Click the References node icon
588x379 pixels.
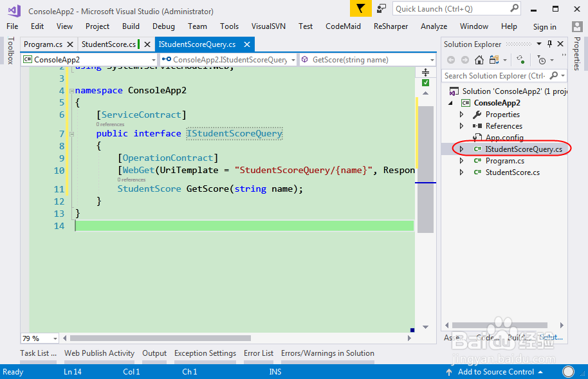[477, 126]
